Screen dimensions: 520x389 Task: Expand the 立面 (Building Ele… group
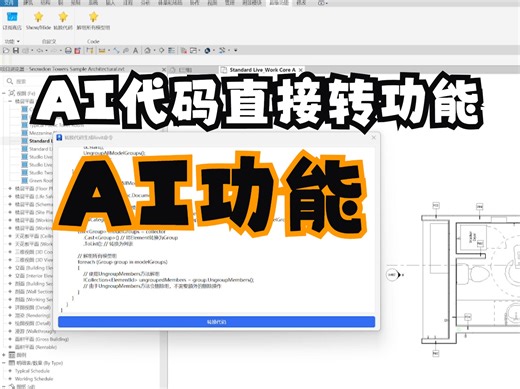click(x=10, y=268)
